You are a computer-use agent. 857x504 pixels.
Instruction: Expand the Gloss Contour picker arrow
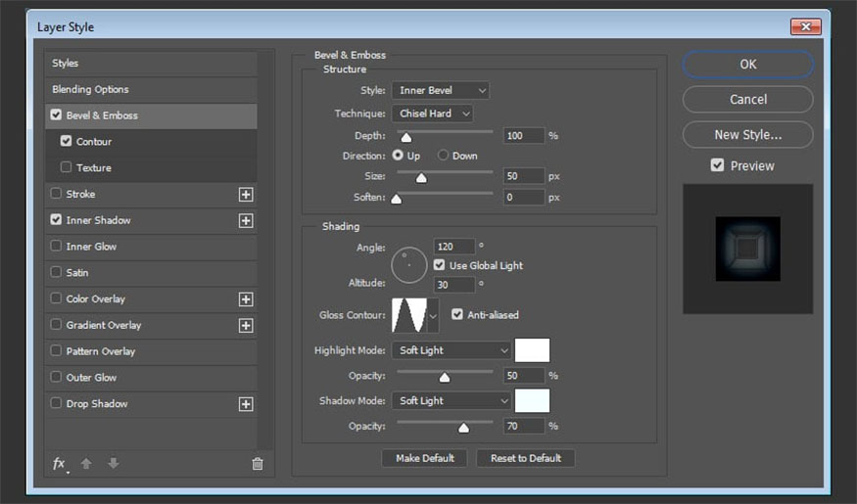[433, 316]
